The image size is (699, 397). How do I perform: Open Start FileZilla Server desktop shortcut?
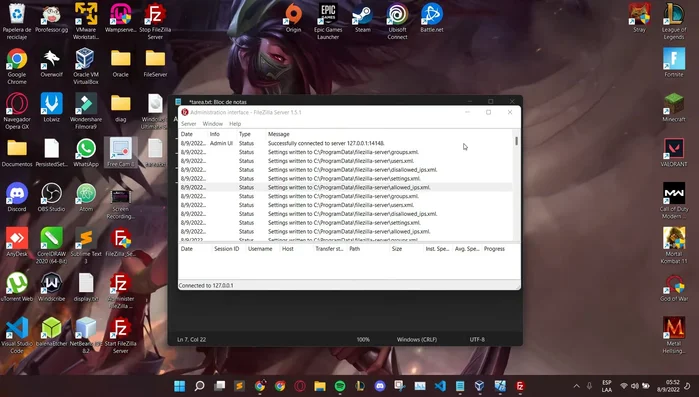click(x=120, y=335)
